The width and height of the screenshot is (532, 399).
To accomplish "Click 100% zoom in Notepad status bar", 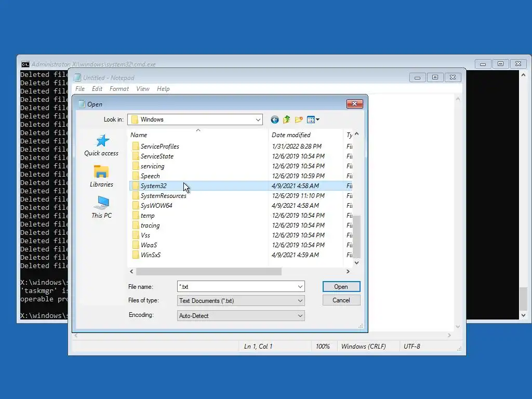I will (323, 347).
